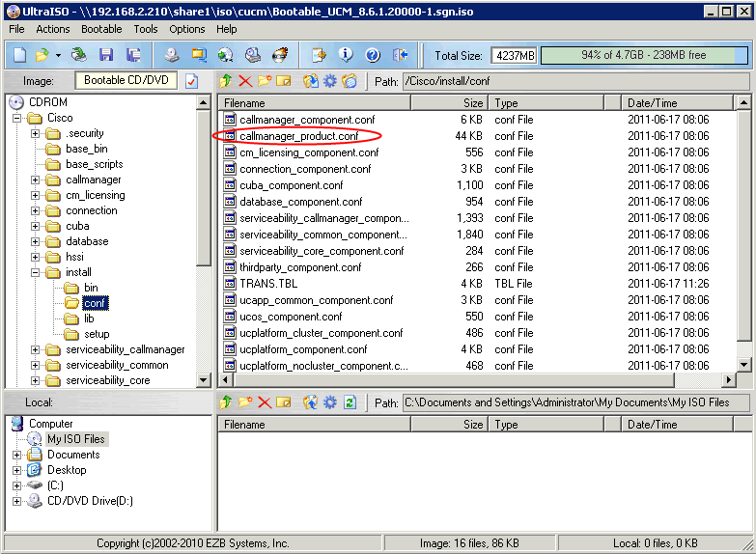This screenshot has height=554, width=756.
Task: Expand the database folder node
Action: click(35, 241)
